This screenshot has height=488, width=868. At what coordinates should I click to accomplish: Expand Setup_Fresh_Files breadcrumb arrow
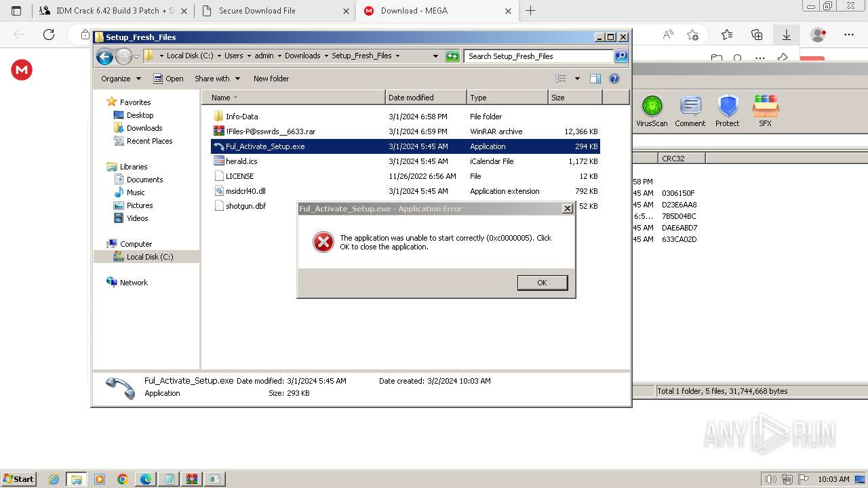tap(397, 56)
